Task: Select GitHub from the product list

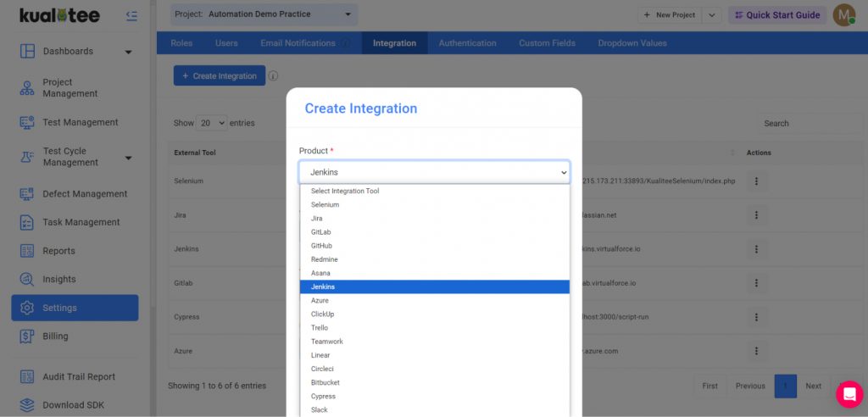Action: tap(435, 246)
